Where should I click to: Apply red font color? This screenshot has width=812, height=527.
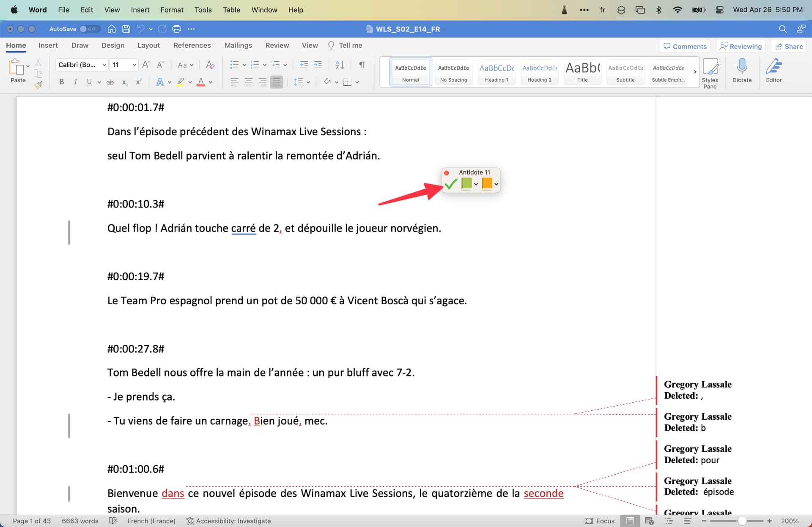(201, 82)
